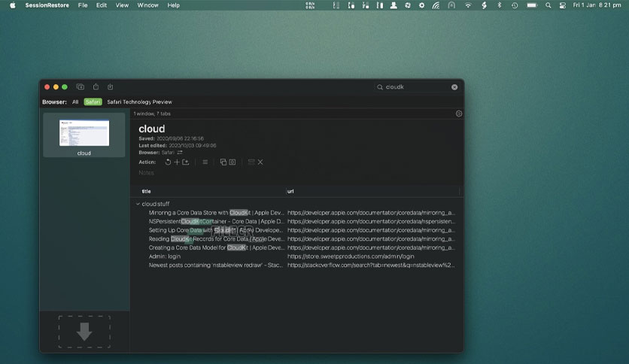Select 'Mirroring a Core Data Store' row
The height and width of the screenshot is (364, 629).
click(x=297, y=213)
